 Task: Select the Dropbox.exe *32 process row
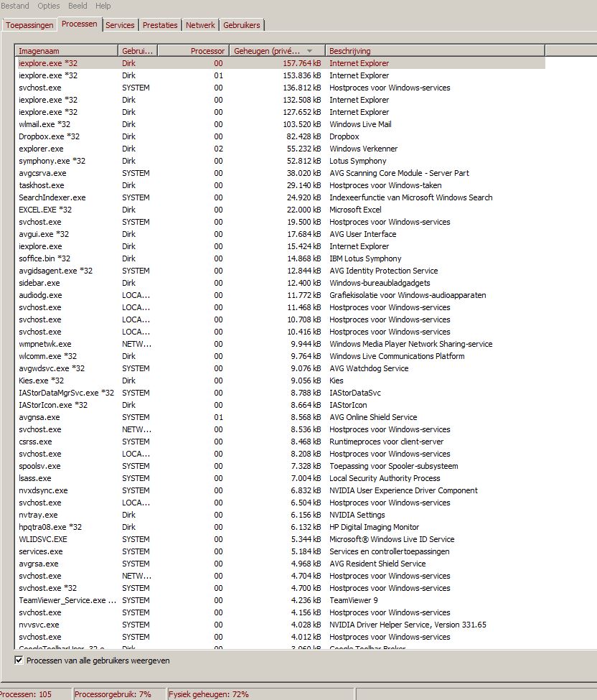pos(281,136)
